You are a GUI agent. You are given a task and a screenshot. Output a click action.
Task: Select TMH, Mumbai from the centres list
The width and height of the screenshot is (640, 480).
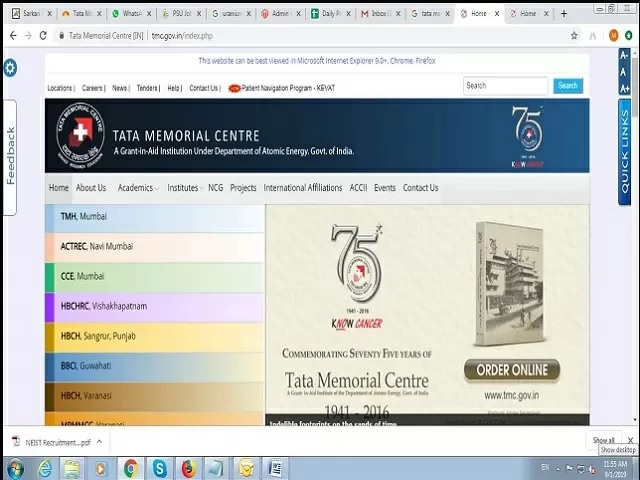84,217
